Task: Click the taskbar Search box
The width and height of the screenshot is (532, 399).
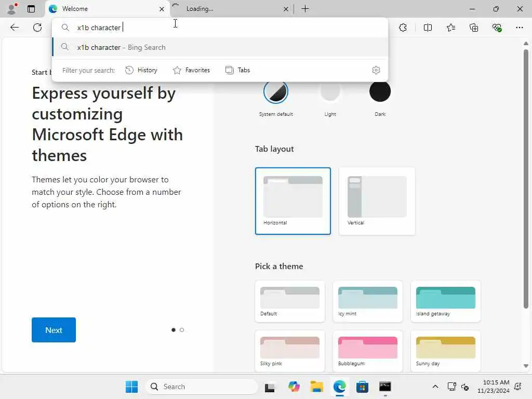Action: coord(202,387)
